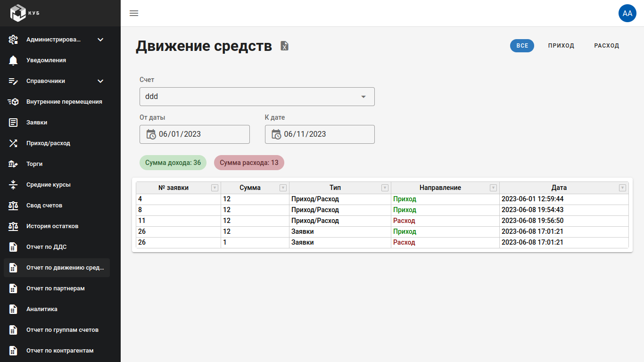Click Сумма cell with value 1
This screenshot has height=362, width=644.
255,242
